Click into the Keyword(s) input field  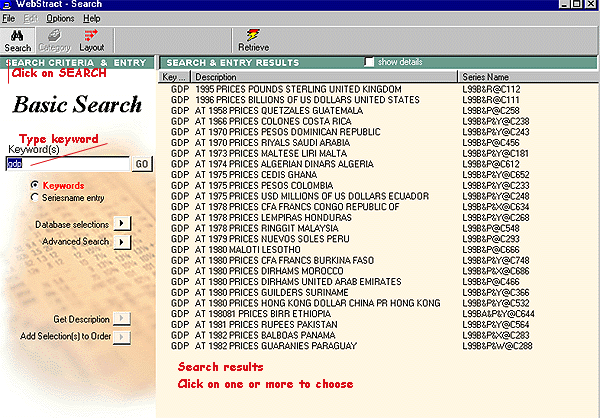coord(68,163)
